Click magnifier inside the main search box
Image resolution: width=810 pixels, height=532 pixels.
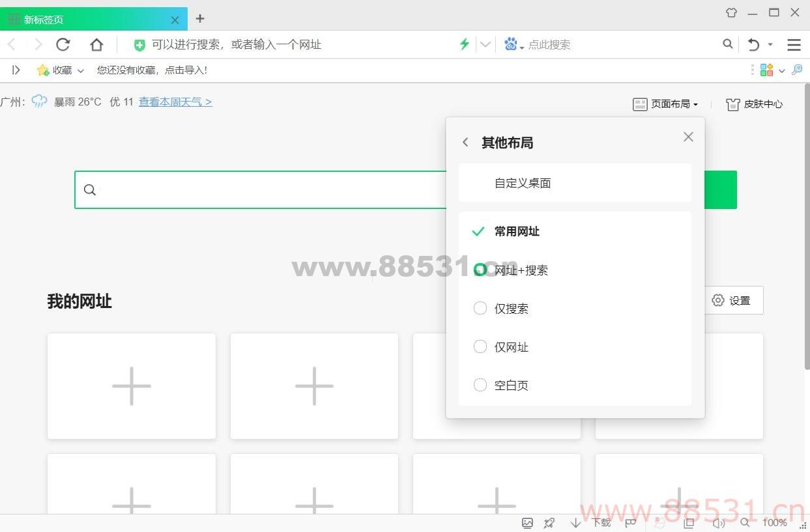[91, 189]
